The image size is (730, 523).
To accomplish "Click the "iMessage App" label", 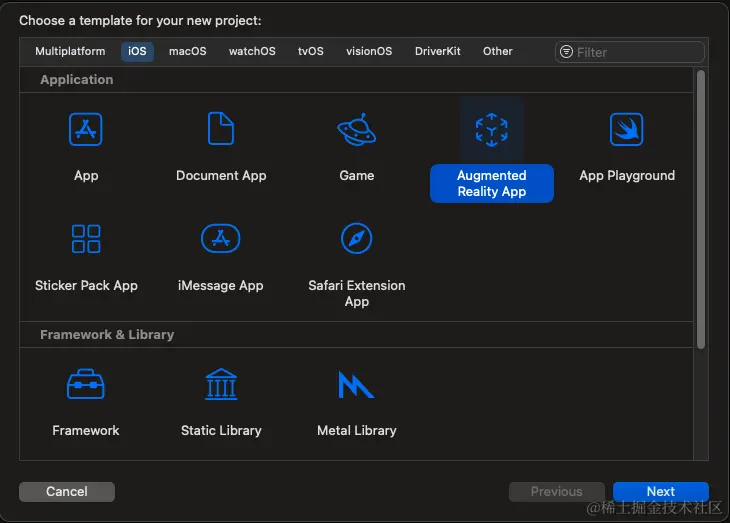I will (x=221, y=285).
